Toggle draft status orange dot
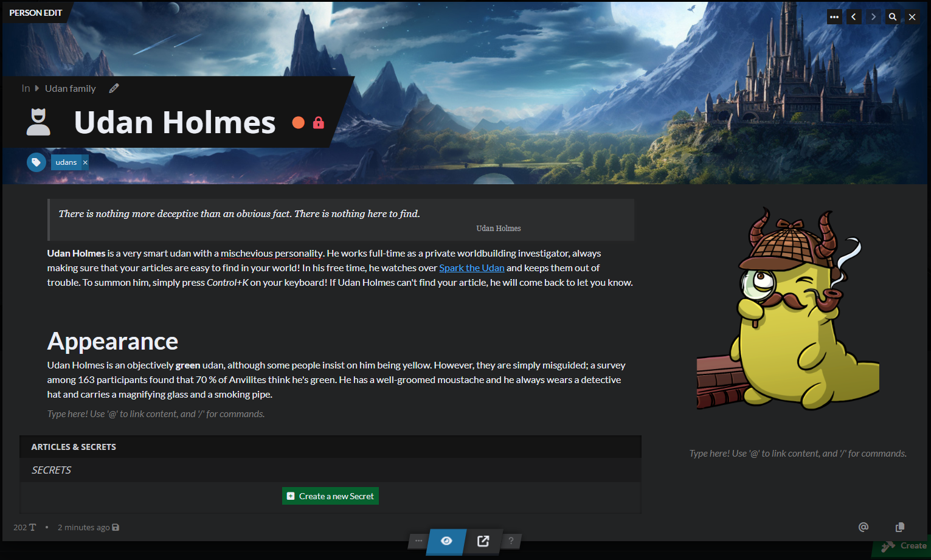 click(x=298, y=123)
